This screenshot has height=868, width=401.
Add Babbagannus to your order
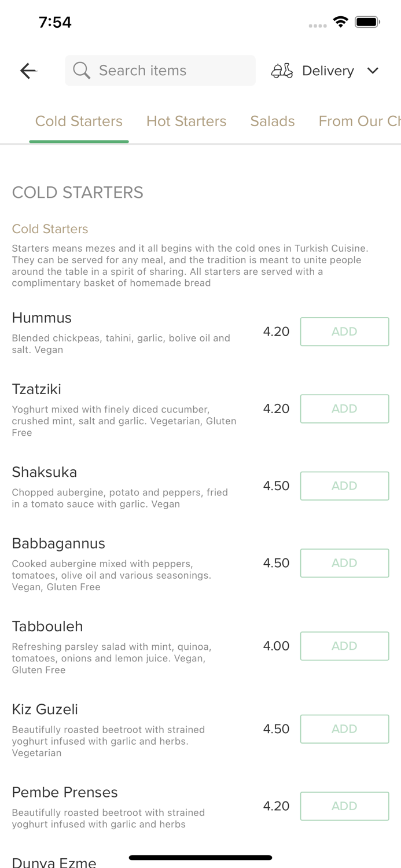pyautogui.click(x=344, y=562)
